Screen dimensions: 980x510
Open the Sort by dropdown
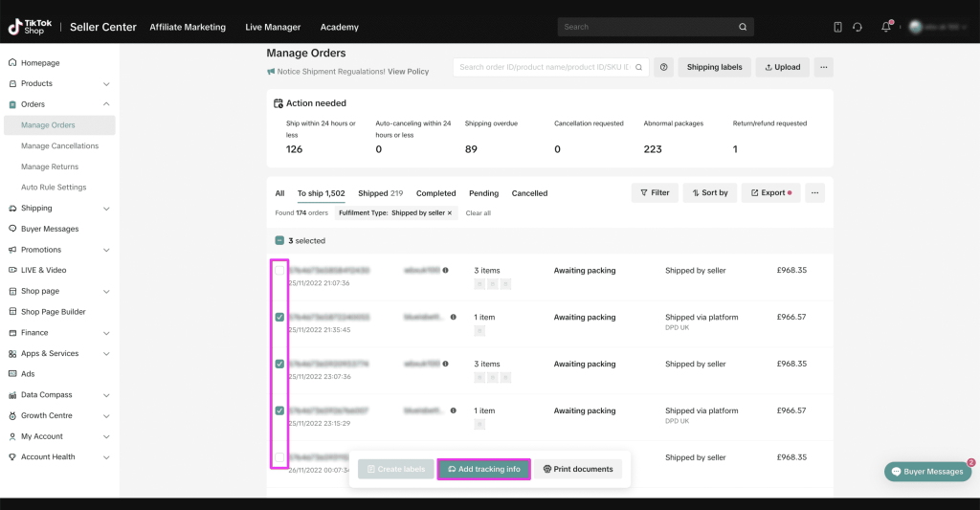[709, 192]
